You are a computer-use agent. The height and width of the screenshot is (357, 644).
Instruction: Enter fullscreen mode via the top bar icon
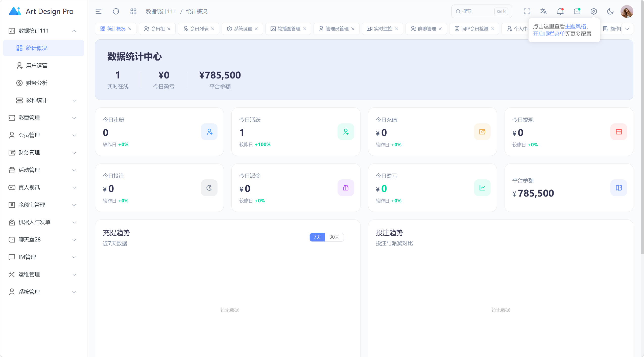(527, 11)
